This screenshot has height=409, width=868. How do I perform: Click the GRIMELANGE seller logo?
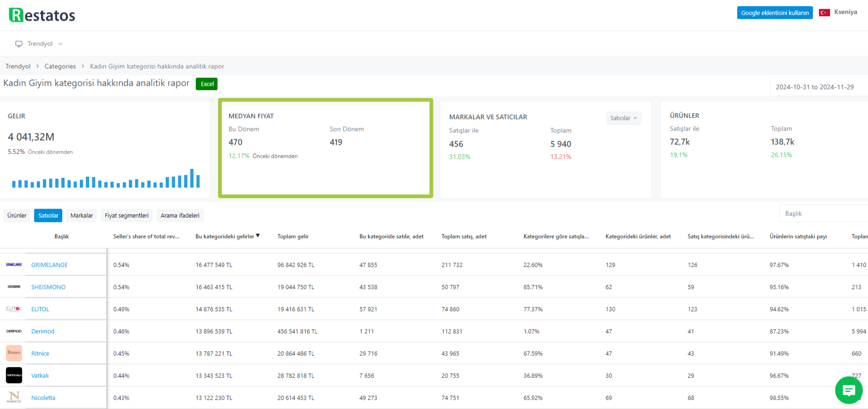(x=14, y=265)
